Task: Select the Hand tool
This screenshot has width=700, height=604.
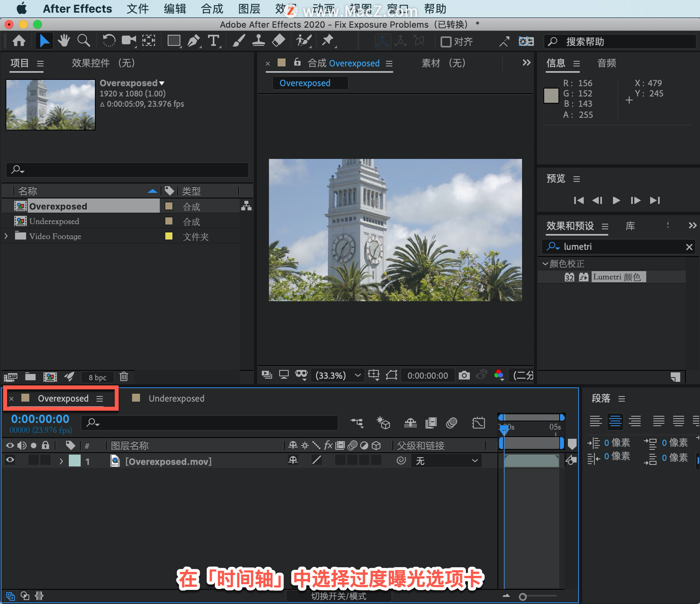Action: pos(63,41)
